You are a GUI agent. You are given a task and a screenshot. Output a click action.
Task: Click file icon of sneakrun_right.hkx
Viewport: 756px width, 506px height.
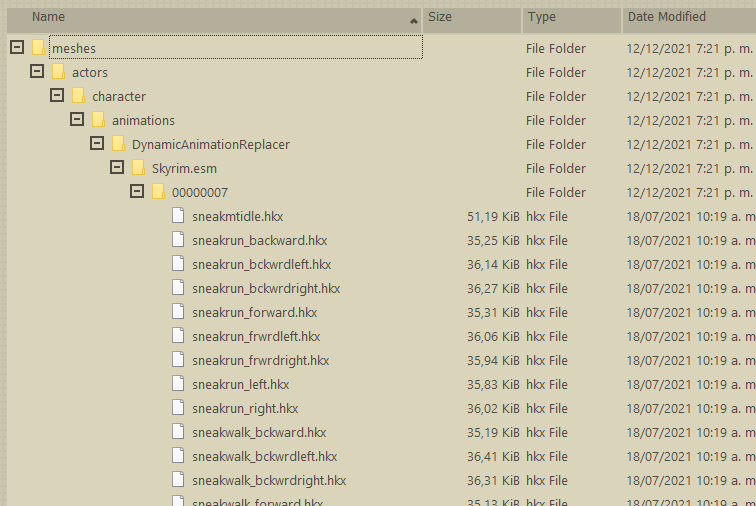(178, 408)
